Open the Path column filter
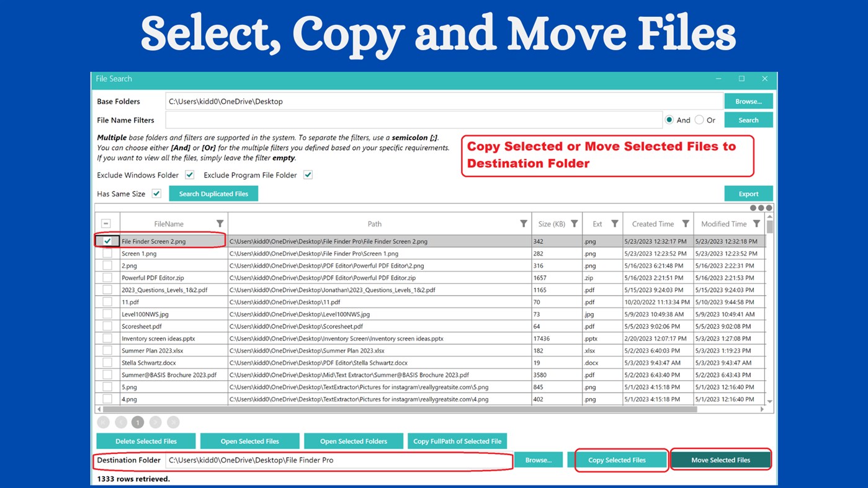The image size is (868, 488). click(524, 223)
